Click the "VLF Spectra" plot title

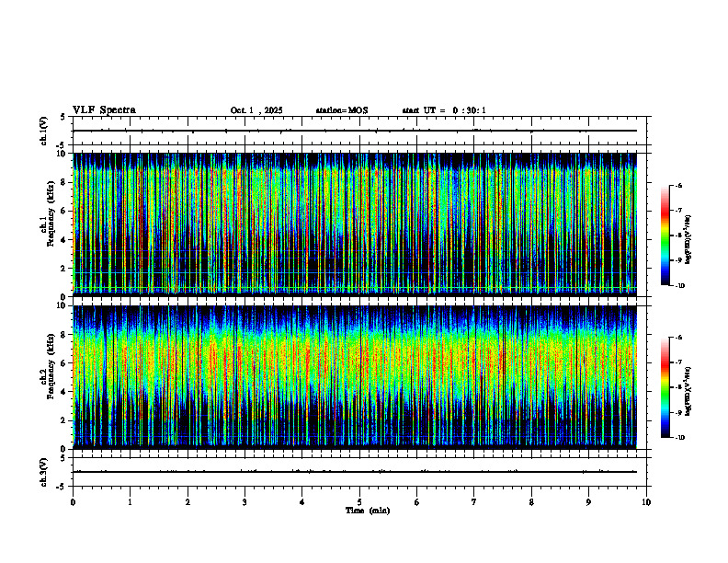point(104,110)
